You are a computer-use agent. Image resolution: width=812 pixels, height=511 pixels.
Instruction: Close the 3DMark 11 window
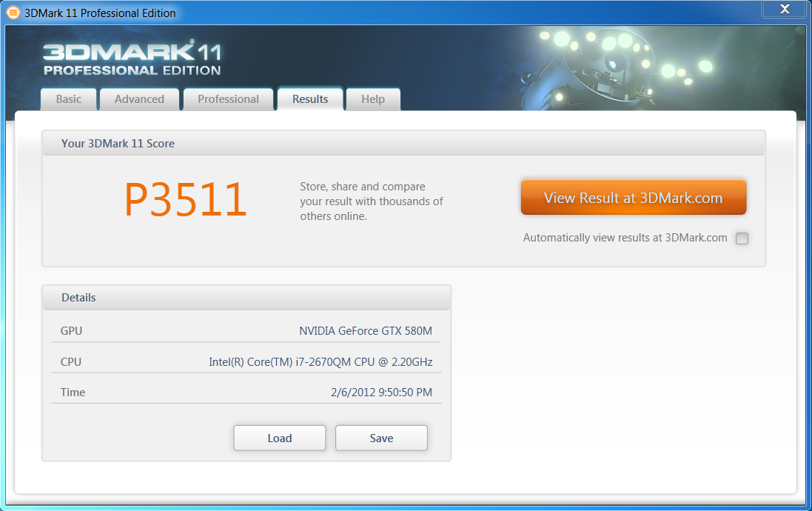785,9
